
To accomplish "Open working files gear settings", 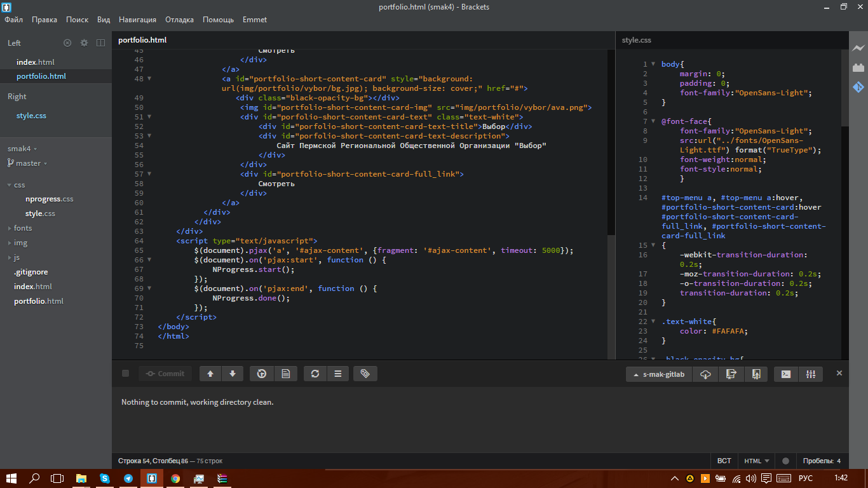I will tap(84, 43).
